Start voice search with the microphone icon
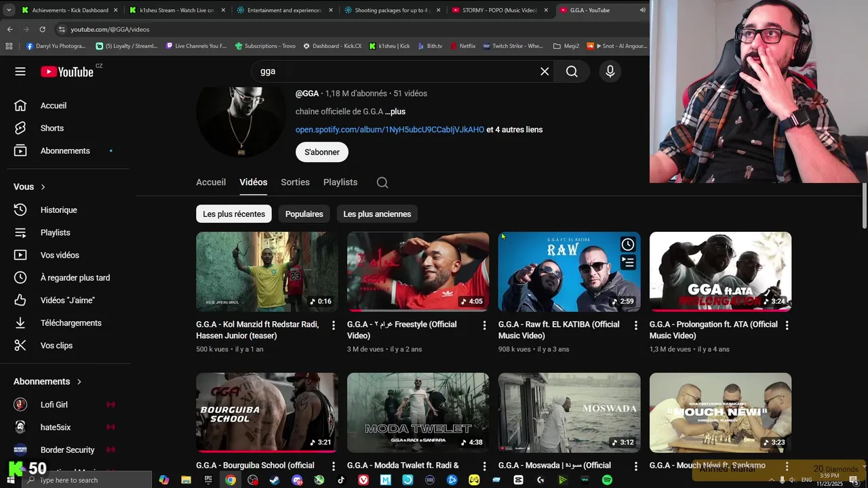Image resolution: width=868 pixels, height=488 pixels. (610, 71)
